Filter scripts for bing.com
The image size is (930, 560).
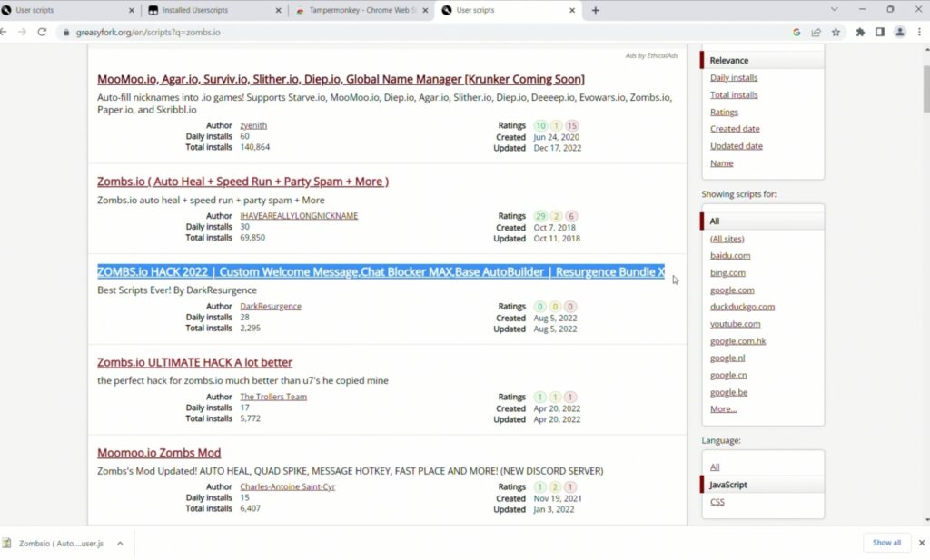pyautogui.click(x=727, y=272)
